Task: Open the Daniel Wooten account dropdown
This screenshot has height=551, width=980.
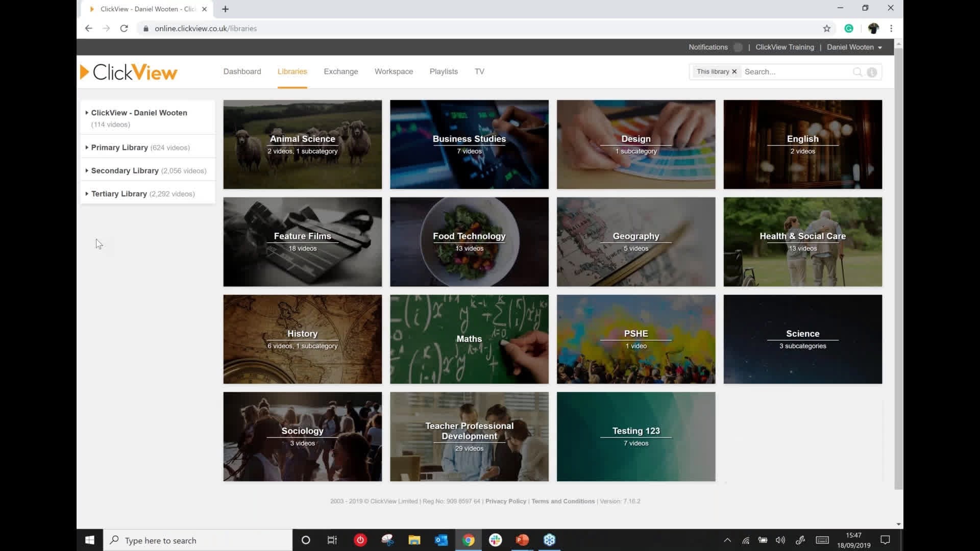Action: [x=854, y=47]
